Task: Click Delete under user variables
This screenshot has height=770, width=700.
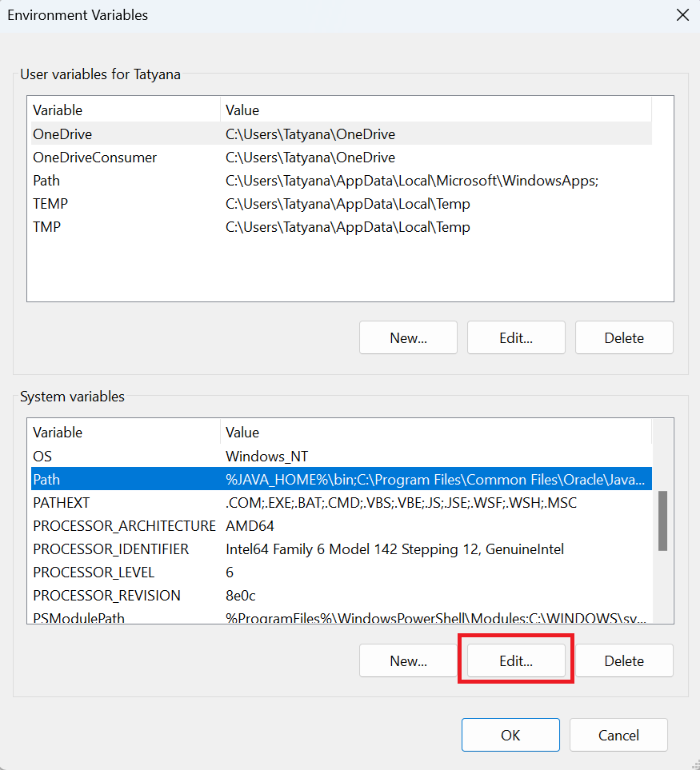Action: pos(624,337)
